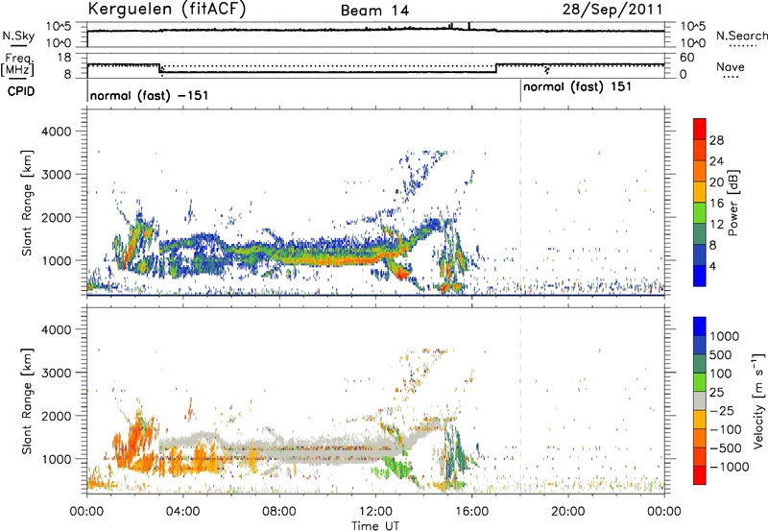Viewport: 768px width, 532px height.
Task: Click the 'CPID' row label
Action: [21, 91]
